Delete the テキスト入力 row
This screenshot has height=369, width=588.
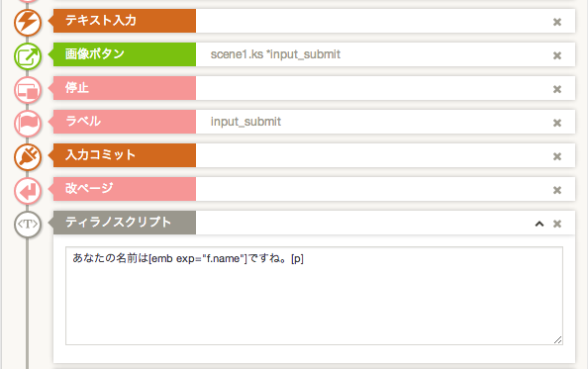557,22
